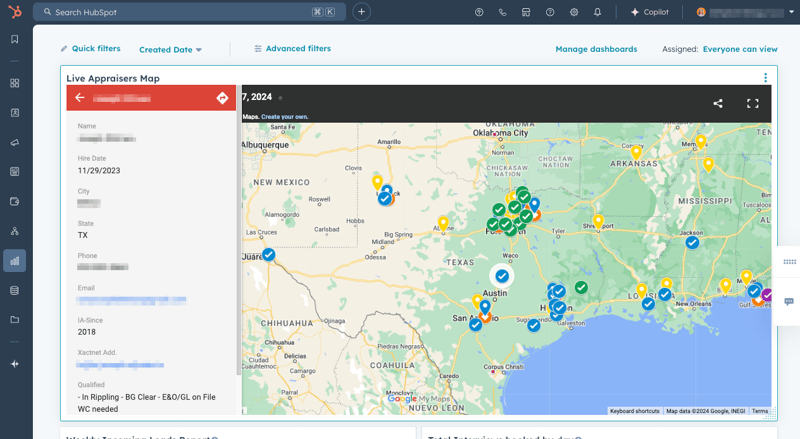Click the State value TX
The height and width of the screenshot is (439, 800).
pyautogui.click(x=83, y=235)
